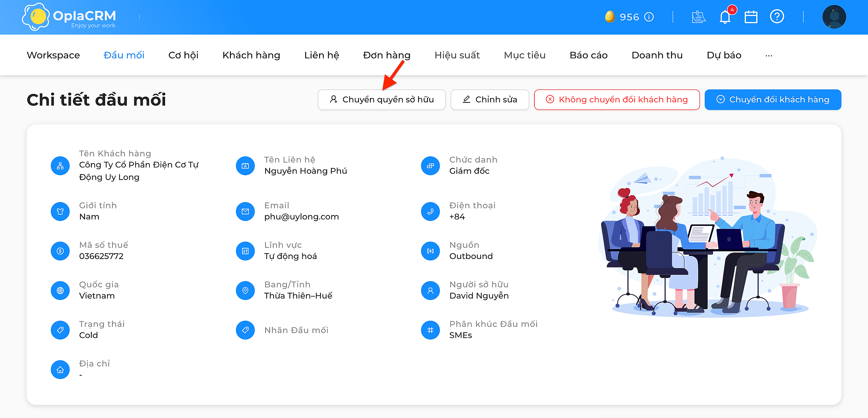This screenshot has width=868, height=418.
Task: Click the gender value Nam
Action: pyautogui.click(x=89, y=217)
